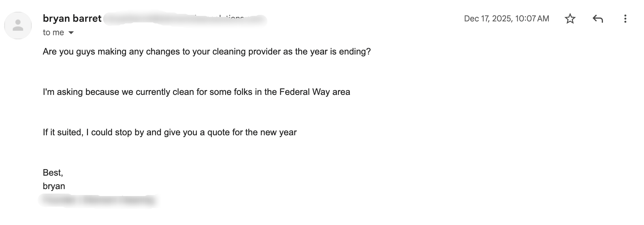Click the sentence offering a new year quote
This screenshot has height=225, width=644.
pos(170,132)
